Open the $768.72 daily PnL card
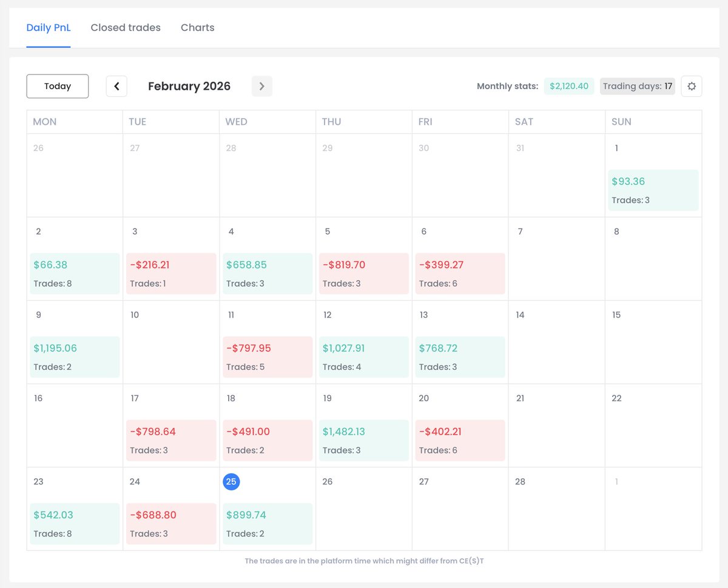 point(460,357)
